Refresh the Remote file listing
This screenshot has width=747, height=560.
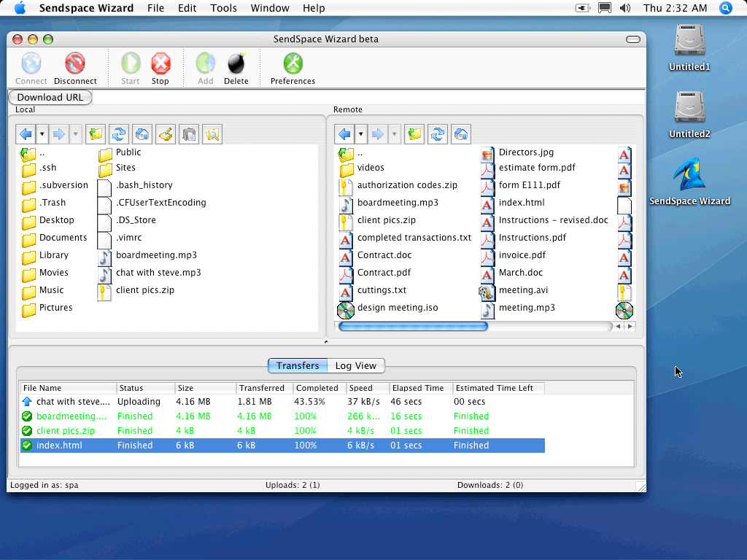pos(438,134)
